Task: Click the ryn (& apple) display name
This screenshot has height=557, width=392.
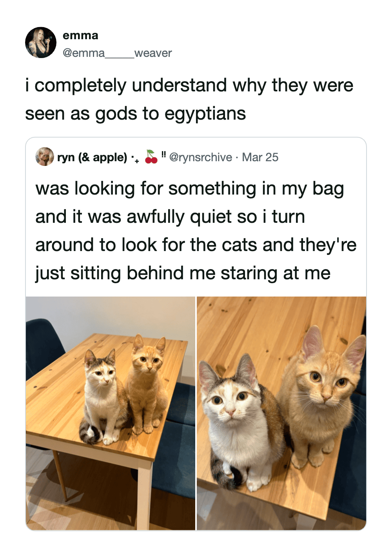Action: (92, 157)
